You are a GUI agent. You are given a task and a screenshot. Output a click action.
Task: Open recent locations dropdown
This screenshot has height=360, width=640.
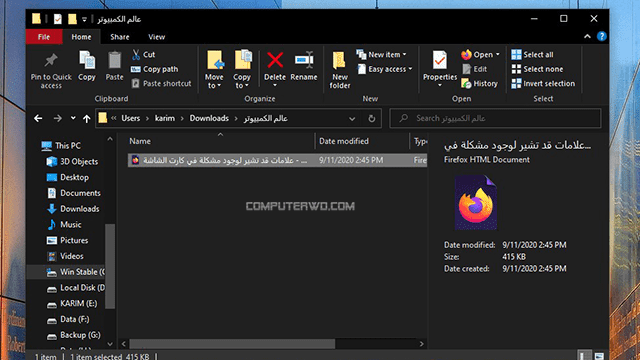pyautogui.click(x=73, y=118)
